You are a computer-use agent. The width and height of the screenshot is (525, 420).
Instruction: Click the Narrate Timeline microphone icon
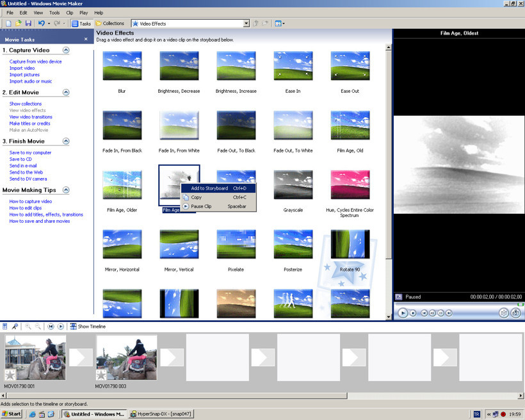[x=15, y=327]
